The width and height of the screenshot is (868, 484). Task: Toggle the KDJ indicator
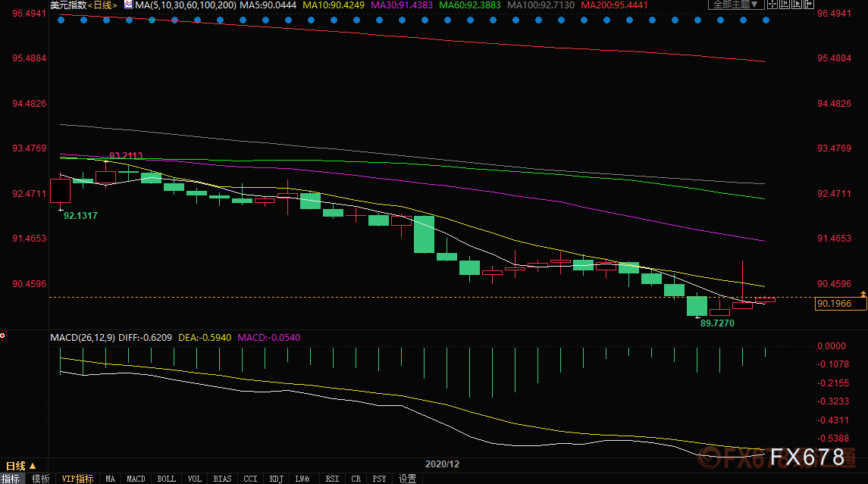point(275,479)
